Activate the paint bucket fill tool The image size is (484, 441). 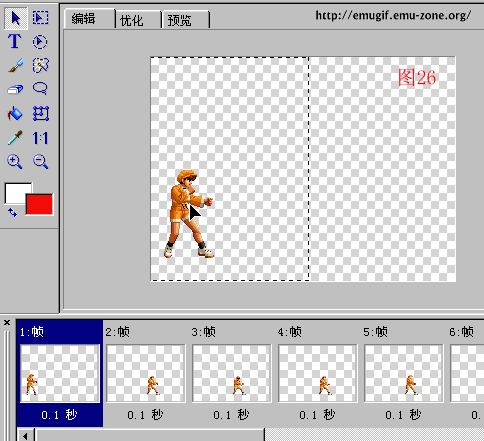(x=15, y=113)
